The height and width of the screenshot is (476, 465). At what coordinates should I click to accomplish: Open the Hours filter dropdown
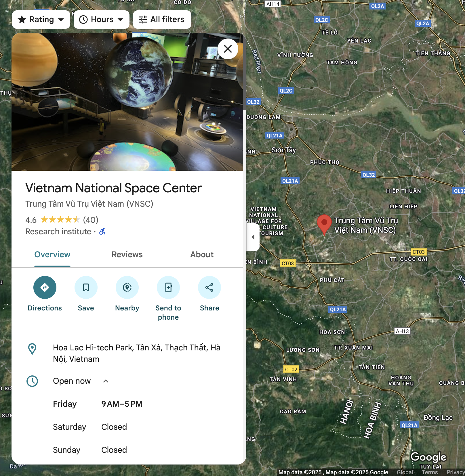[102, 20]
